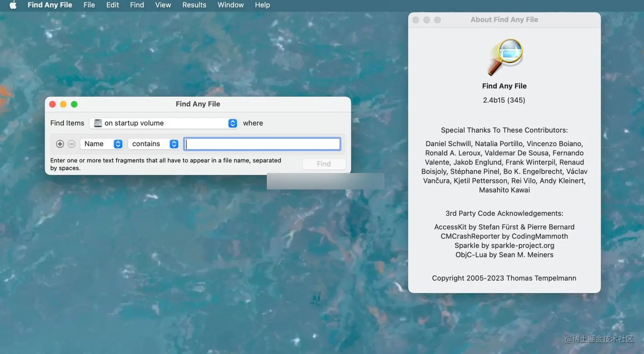Click the 'About Find Any File' window title
The image size is (644, 354).
coord(504,20)
